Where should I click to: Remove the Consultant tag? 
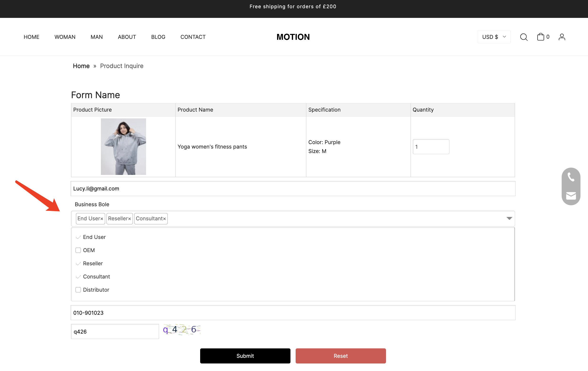point(164,219)
